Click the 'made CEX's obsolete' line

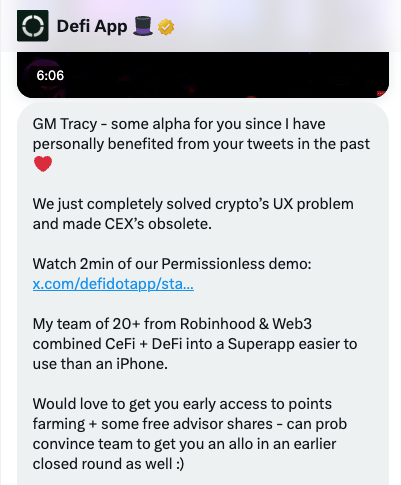click(x=122, y=224)
